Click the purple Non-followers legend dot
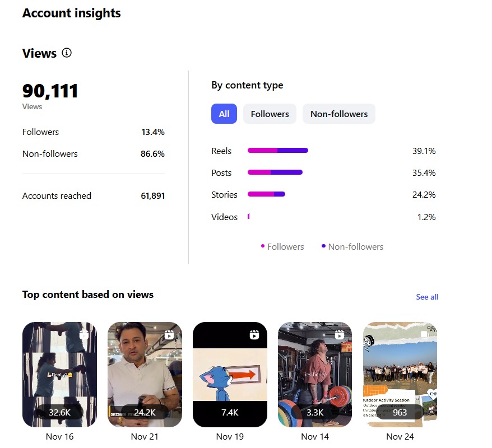492x448 pixels. (323, 246)
